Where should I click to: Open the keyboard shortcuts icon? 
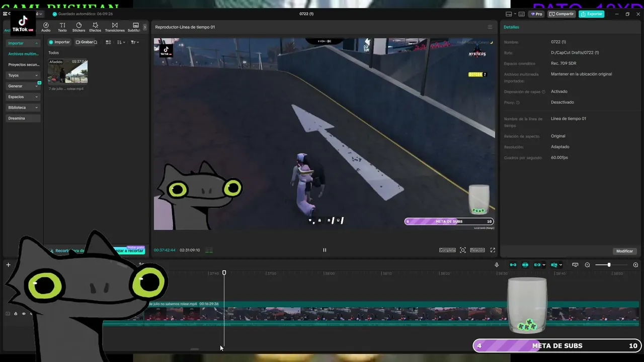pyautogui.click(x=522, y=14)
